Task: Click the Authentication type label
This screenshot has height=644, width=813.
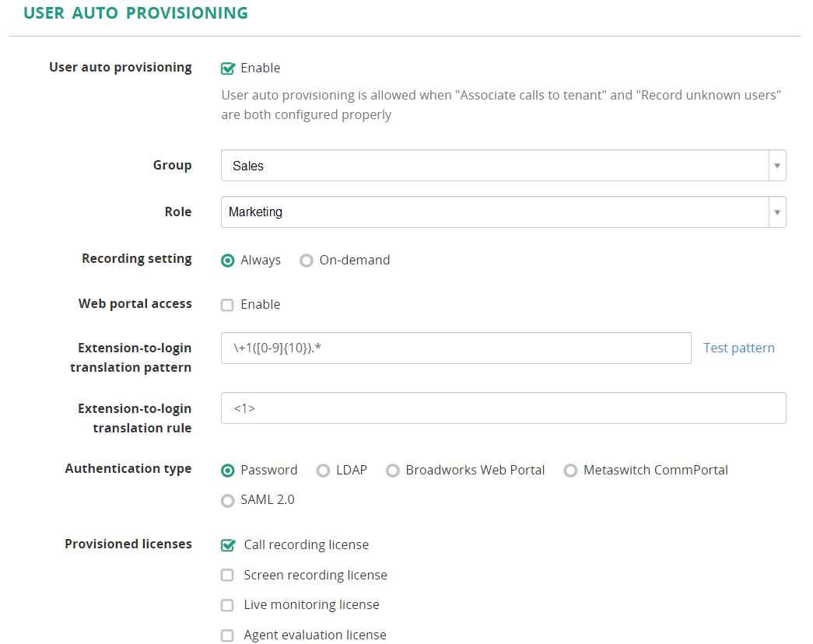Action: [128, 469]
